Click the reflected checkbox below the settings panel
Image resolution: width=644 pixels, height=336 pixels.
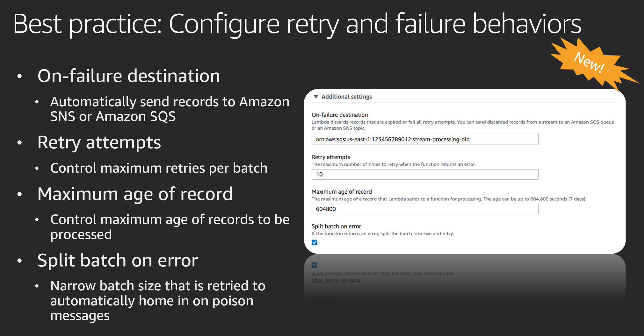(x=315, y=265)
